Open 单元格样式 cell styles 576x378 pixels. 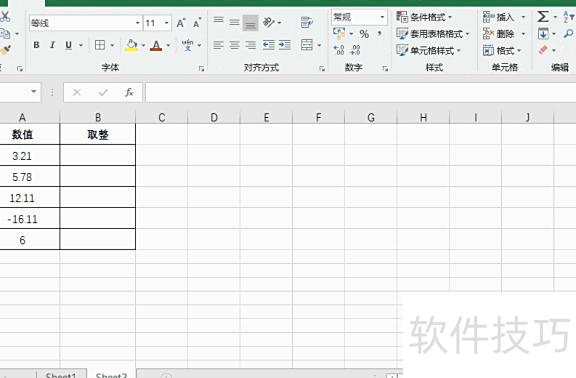428,50
